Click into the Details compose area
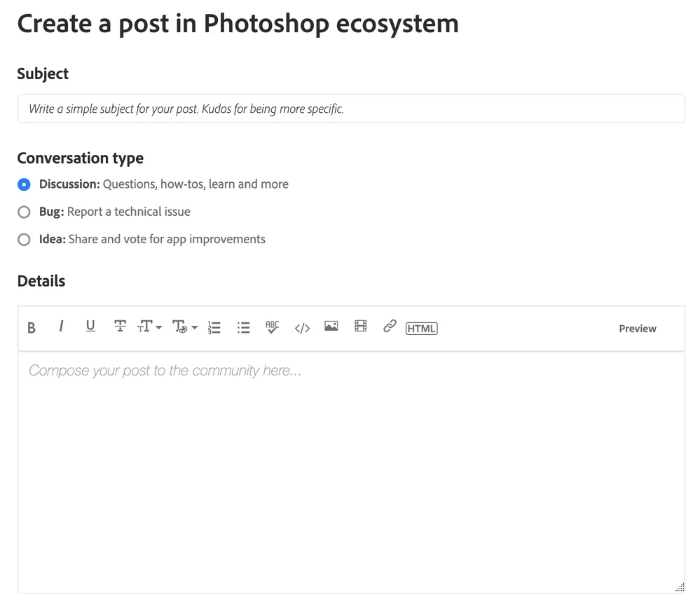Viewport: 700px width, 611px height. pos(351,473)
